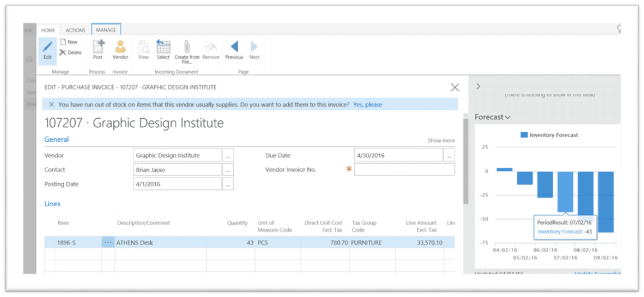
Task: Select an incoming document
Action: point(163,50)
